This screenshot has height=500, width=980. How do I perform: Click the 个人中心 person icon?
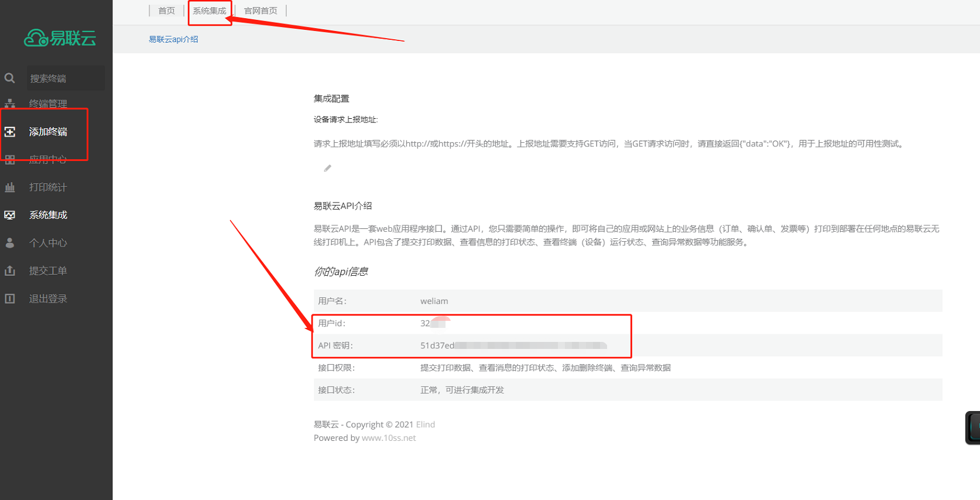(10, 243)
